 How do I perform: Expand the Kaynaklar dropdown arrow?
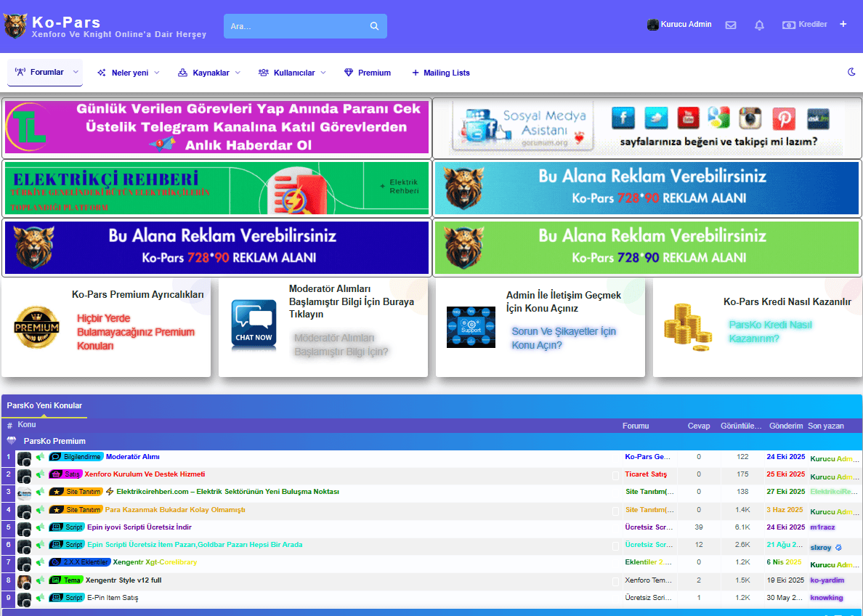(238, 73)
